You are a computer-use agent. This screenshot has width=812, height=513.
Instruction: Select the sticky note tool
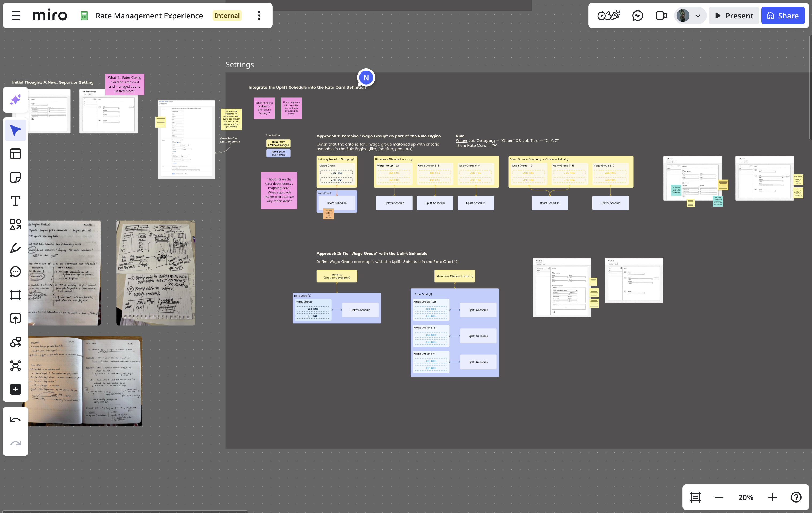point(16,177)
